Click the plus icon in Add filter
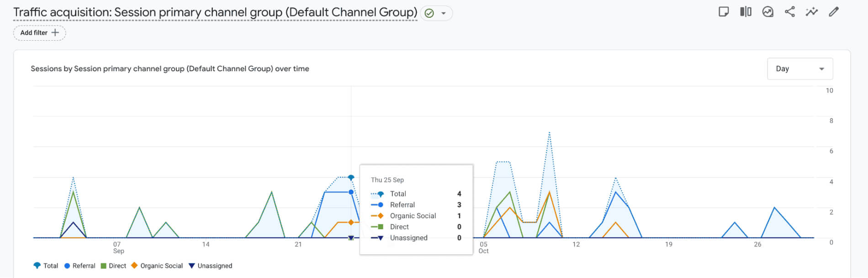868x278 pixels. [x=55, y=33]
